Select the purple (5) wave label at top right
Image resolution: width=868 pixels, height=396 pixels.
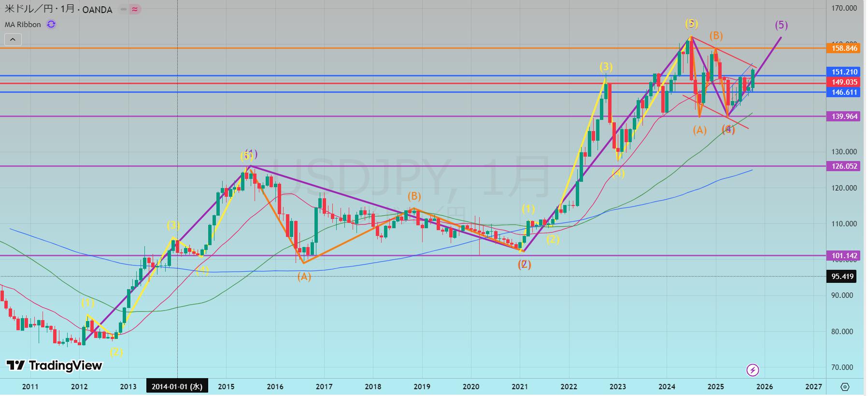pyautogui.click(x=781, y=25)
